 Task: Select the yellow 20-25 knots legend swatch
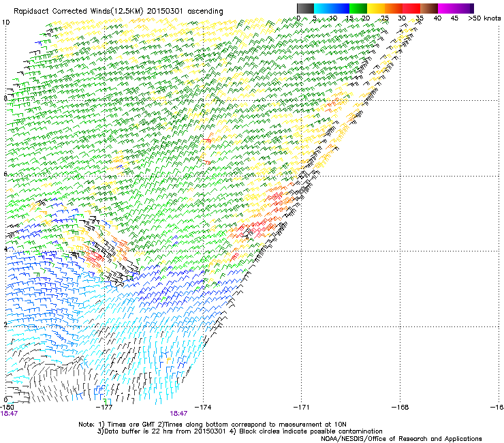[376, 8]
